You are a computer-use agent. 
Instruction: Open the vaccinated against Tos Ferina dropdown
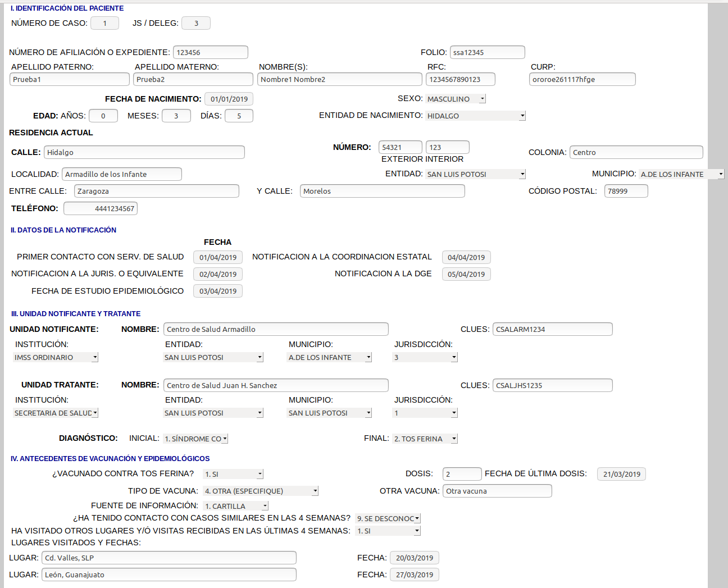[x=233, y=474]
